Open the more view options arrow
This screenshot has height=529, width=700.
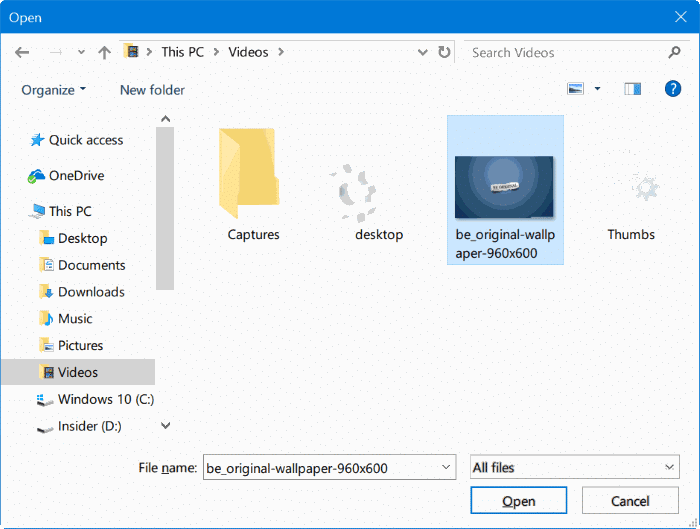(x=597, y=89)
